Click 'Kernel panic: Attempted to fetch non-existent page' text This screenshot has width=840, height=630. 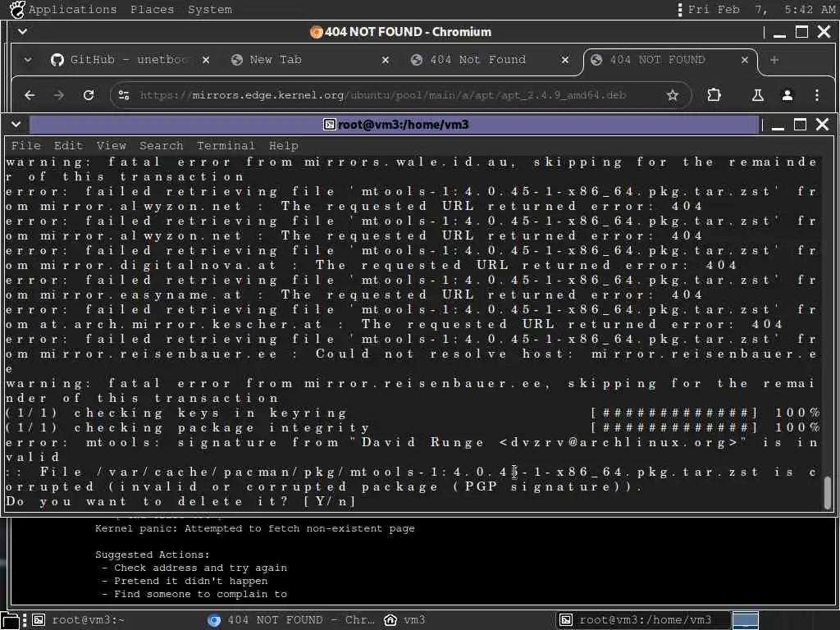click(255, 529)
